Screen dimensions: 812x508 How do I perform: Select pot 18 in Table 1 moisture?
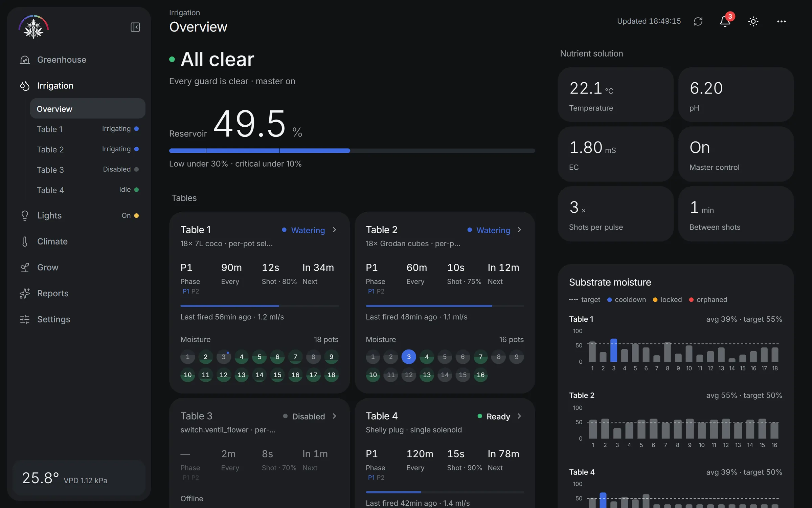331,375
